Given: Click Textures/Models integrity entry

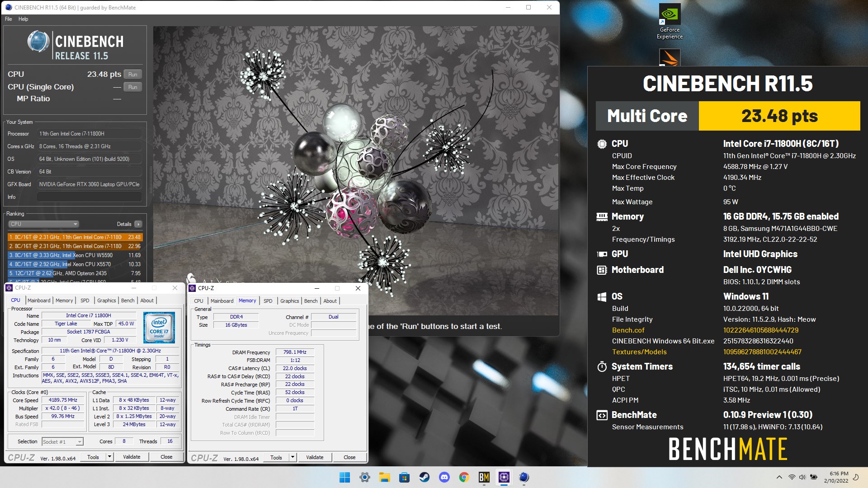Looking at the screenshot, I should 639,352.
